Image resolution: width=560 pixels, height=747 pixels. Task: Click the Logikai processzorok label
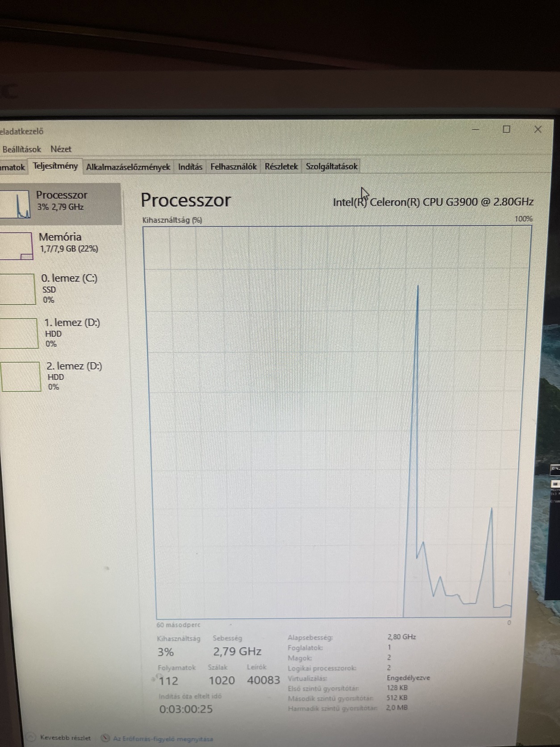coord(322,668)
